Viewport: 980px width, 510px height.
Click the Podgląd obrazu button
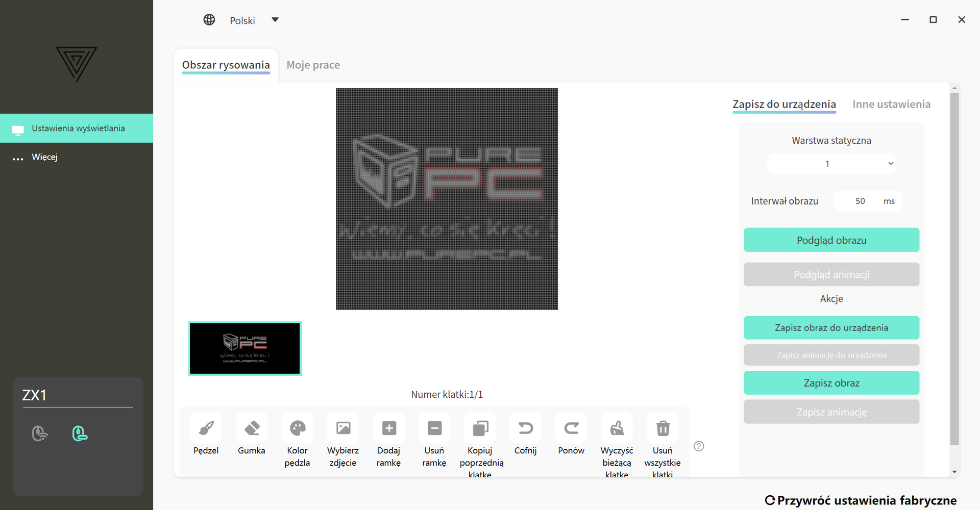pyautogui.click(x=831, y=240)
